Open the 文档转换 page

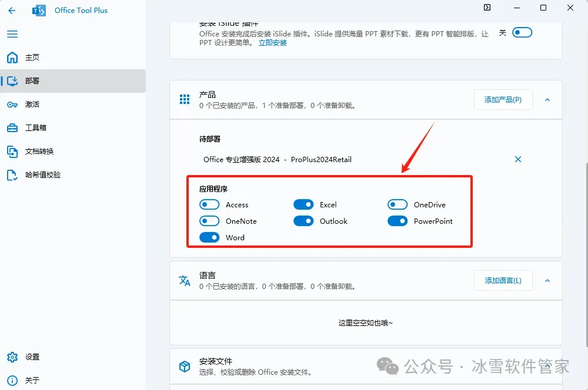coord(73,152)
